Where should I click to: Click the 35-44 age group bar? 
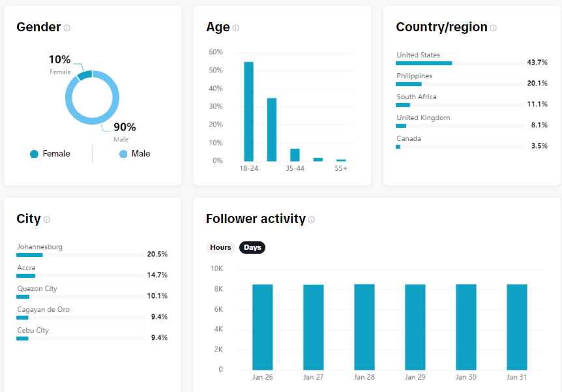(295, 155)
